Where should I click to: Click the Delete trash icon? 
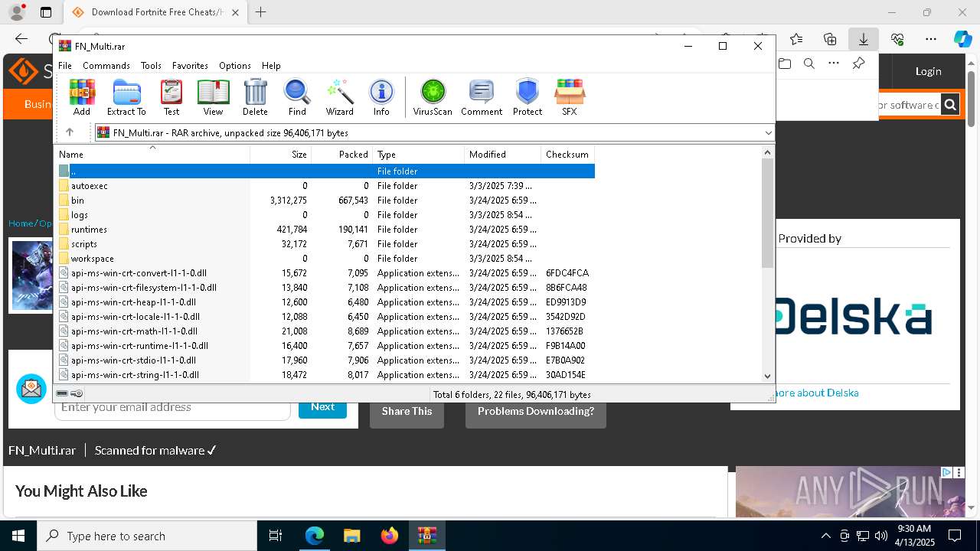coord(255,97)
